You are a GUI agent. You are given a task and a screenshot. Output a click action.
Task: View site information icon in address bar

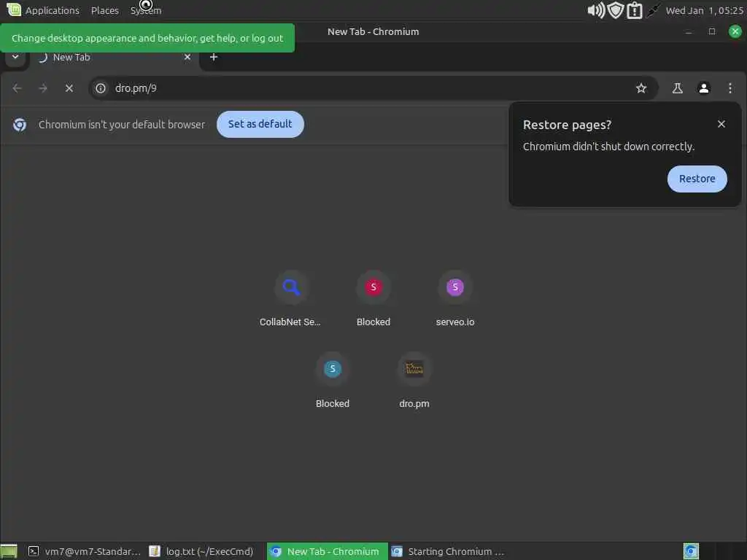point(101,88)
